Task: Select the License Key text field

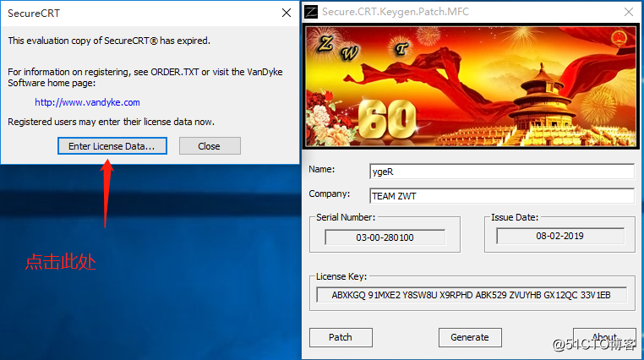Action: (472, 295)
